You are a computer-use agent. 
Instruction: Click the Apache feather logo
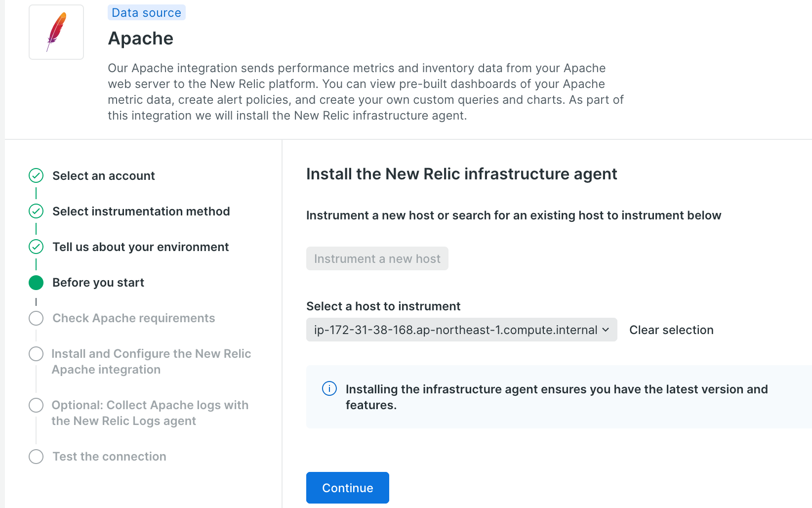pos(56,32)
